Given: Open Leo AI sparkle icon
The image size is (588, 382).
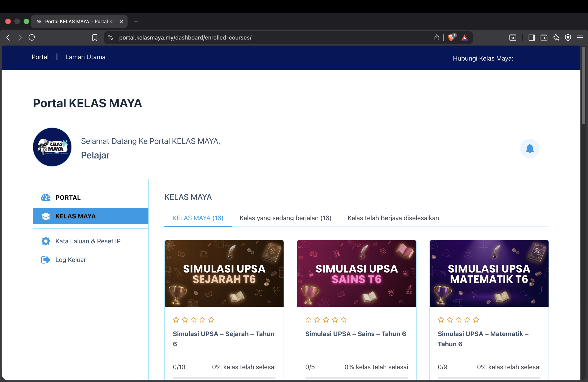Looking at the screenshot, I should [556, 37].
